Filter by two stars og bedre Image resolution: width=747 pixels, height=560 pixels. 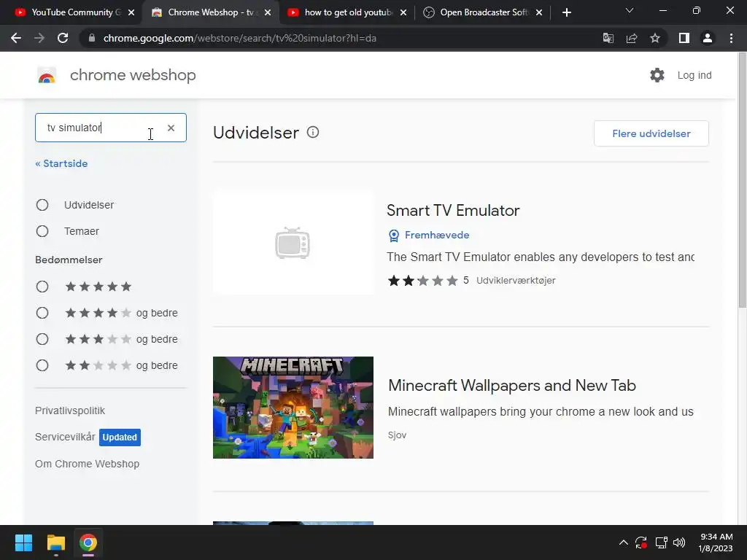42,365
